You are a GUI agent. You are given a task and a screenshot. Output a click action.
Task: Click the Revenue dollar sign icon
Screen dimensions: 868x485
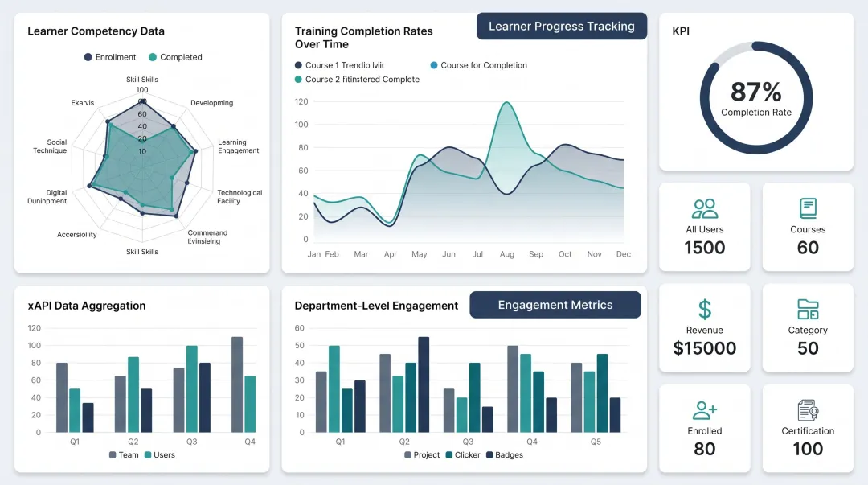[x=705, y=310]
